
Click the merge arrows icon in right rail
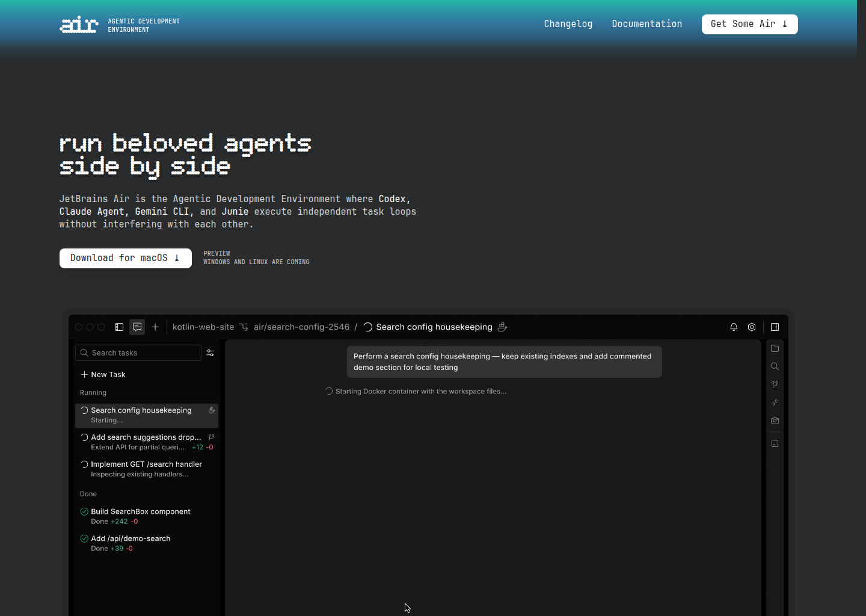coord(775,402)
